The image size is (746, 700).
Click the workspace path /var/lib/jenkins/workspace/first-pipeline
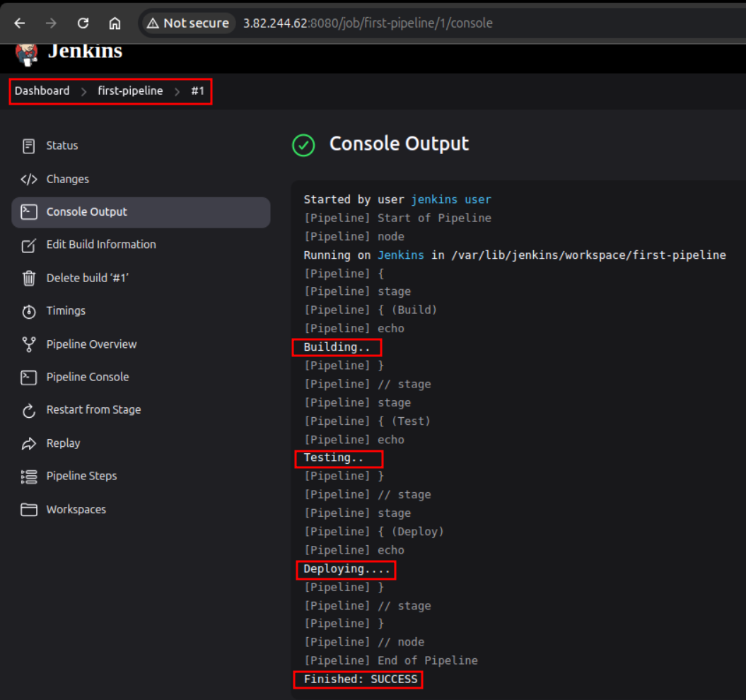tap(588, 255)
